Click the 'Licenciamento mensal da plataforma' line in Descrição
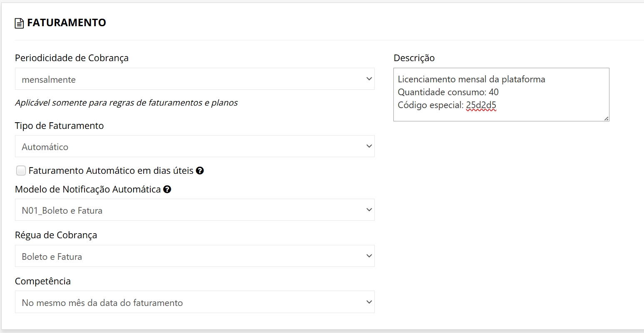 (x=471, y=79)
